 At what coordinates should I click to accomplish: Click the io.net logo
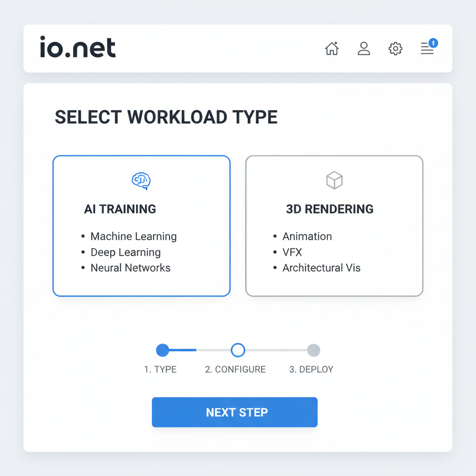pos(77,47)
